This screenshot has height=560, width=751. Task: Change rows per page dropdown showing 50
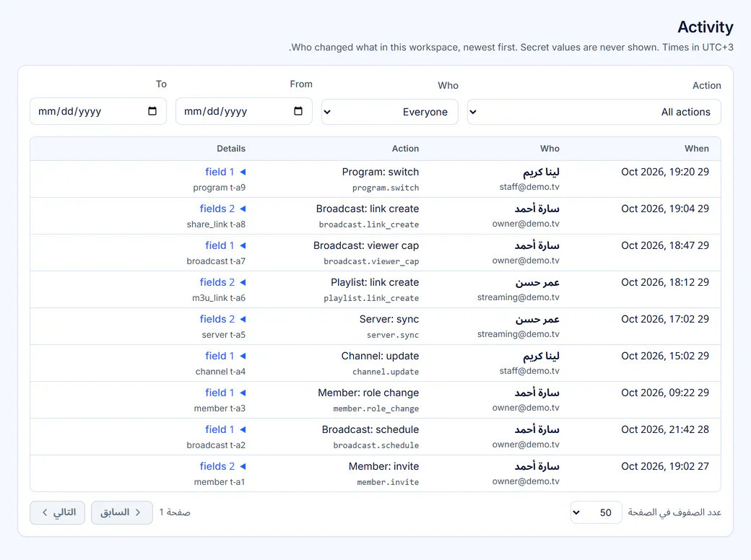(596, 512)
